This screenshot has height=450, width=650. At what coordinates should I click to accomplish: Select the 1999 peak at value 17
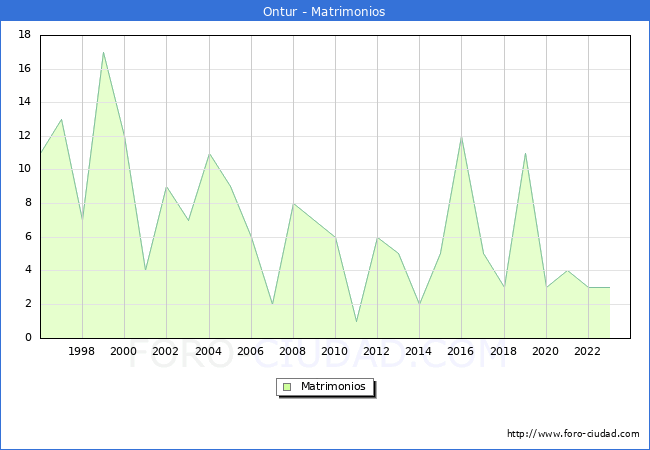click(103, 52)
